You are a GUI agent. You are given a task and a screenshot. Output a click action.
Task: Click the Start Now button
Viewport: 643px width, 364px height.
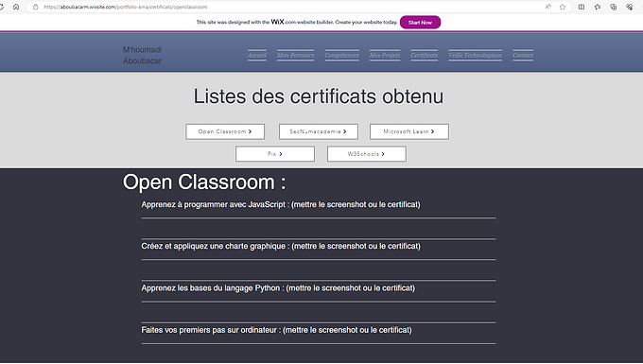click(421, 23)
